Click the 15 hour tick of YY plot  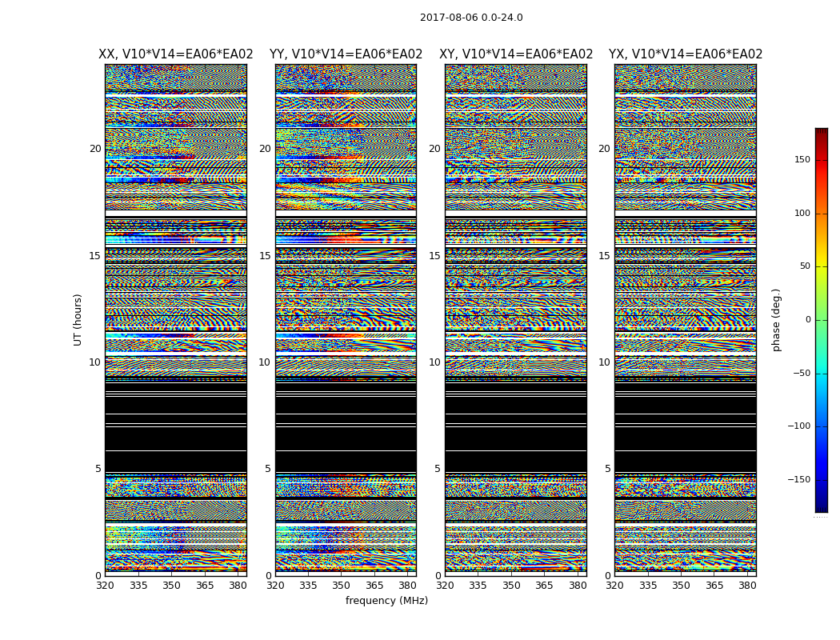265,255
